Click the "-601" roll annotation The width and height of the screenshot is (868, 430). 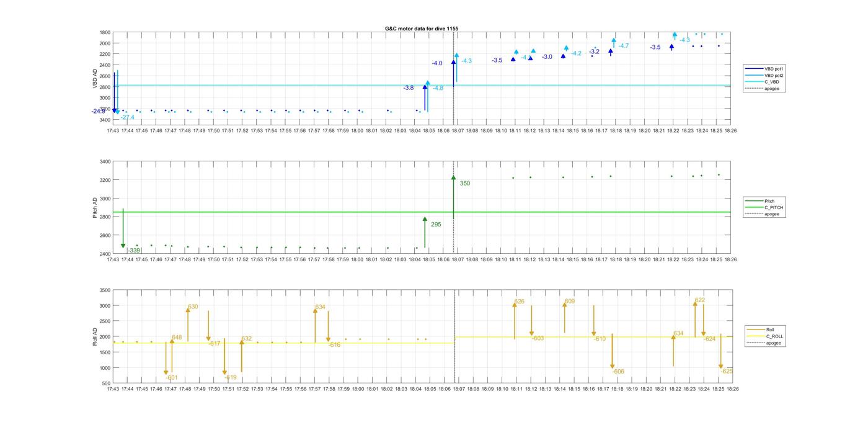point(171,378)
